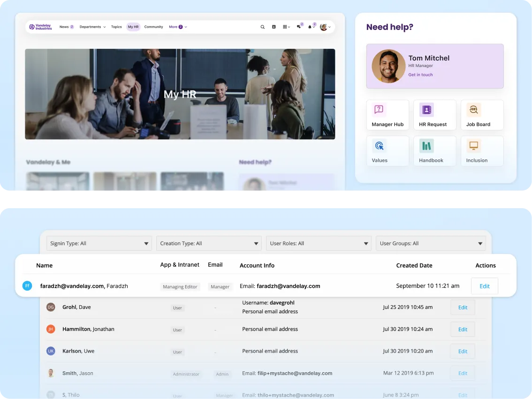Open the Job Board icon

(474, 110)
